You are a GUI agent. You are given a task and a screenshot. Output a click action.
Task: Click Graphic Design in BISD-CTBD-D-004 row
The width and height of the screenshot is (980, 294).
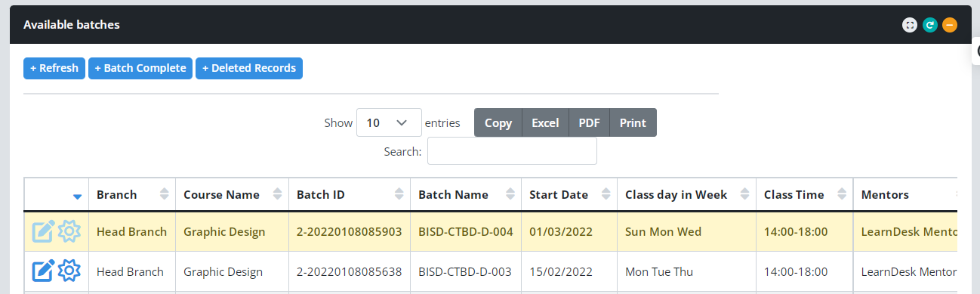(224, 232)
